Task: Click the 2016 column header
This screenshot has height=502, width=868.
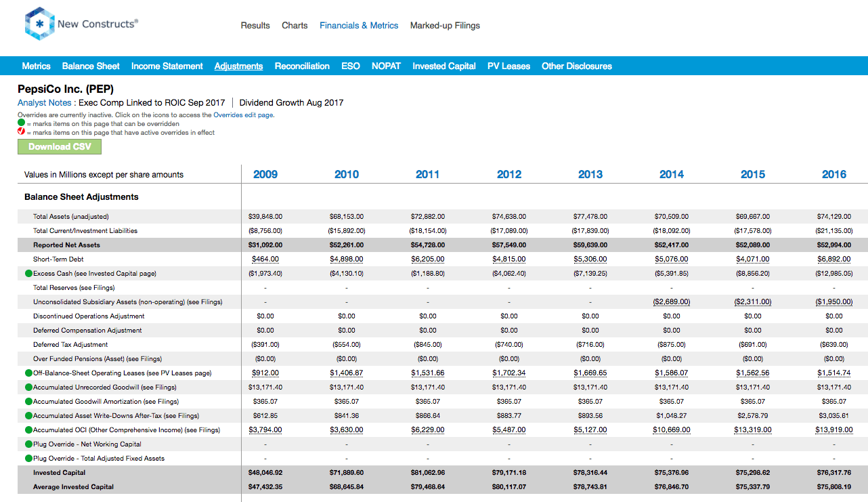Action: pos(834,174)
